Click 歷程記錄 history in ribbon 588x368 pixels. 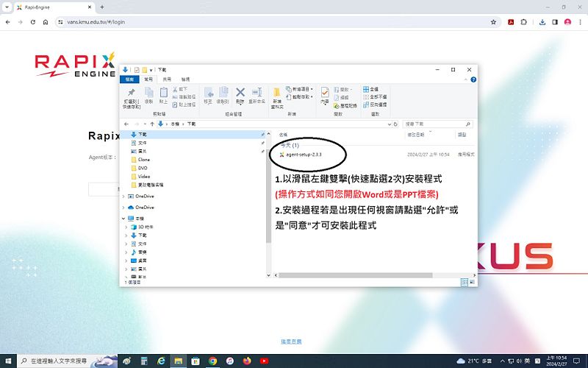(345, 106)
